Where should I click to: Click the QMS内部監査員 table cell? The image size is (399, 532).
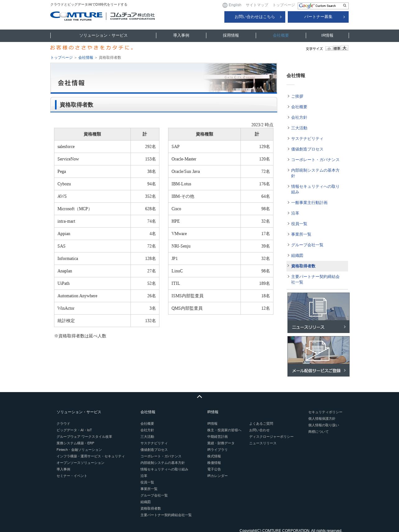(x=204, y=308)
